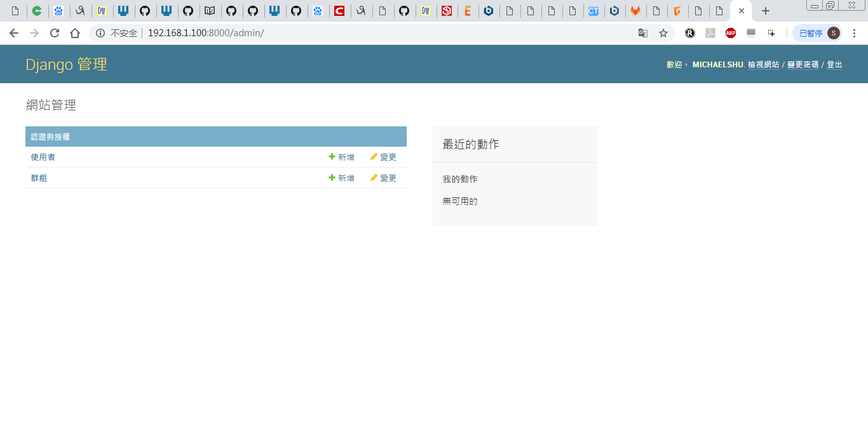Click the gray monitor extension icon
Image resolution: width=868 pixels, height=447 pixels.
click(751, 33)
